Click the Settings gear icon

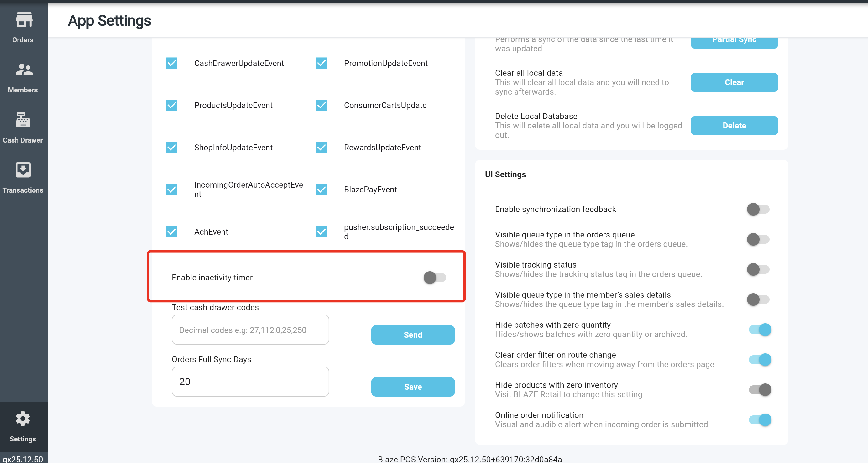coord(23,419)
